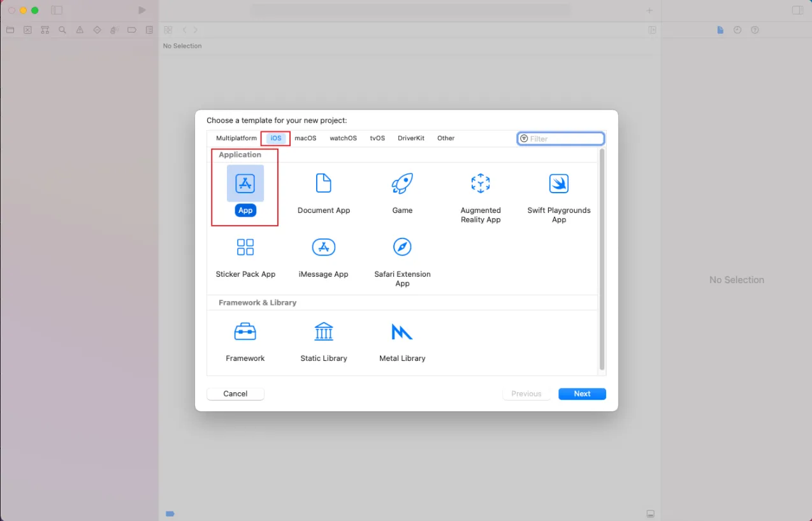Select the Game template rocket icon

(x=402, y=184)
